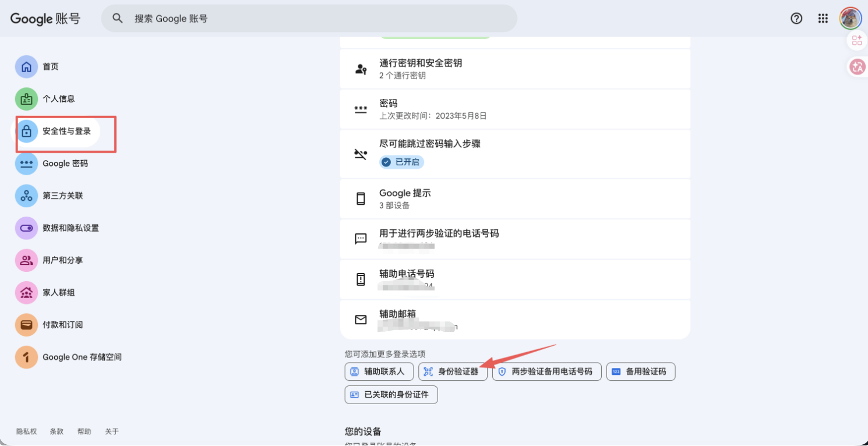
Task: Click the icon beside 辅助电话号码
Action: coord(361,279)
